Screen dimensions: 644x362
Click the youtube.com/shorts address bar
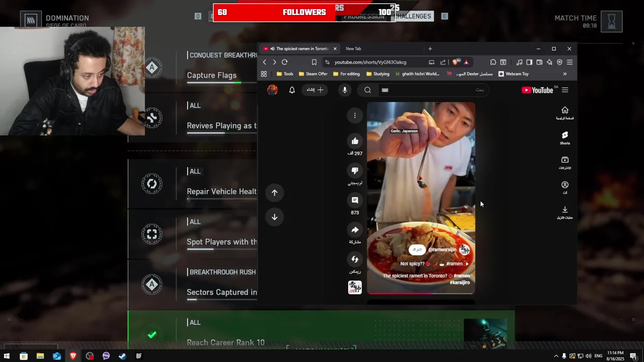pyautogui.click(x=370, y=62)
